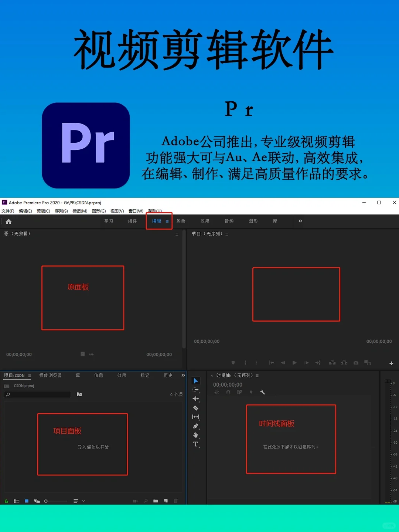The width and height of the screenshot is (399, 532).
Task: Toggle the project write-lock icon
Action: coord(6,501)
